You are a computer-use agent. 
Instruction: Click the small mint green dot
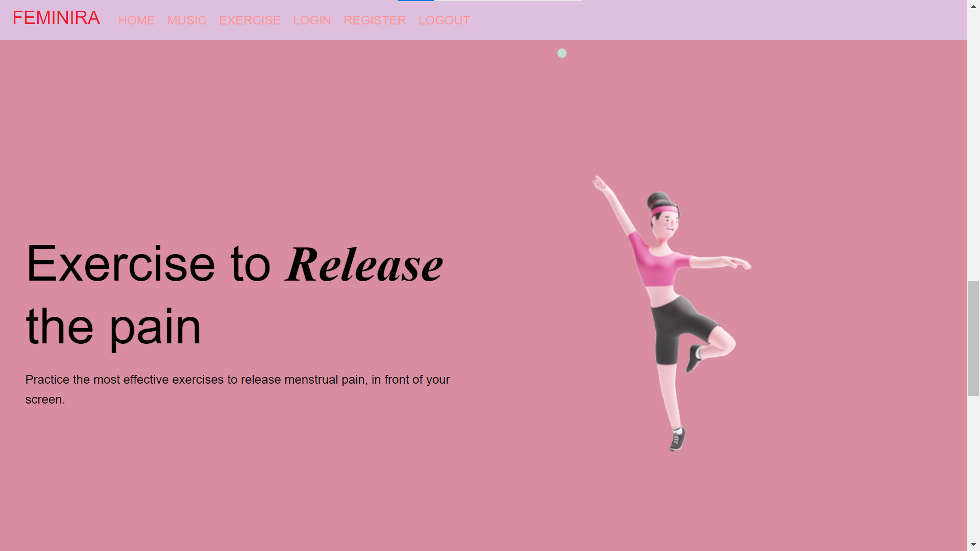[x=562, y=53]
